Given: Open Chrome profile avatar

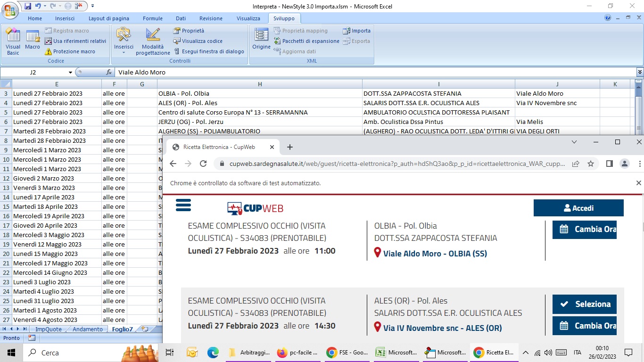Looking at the screenshot, I should click(x=625, y=164).
